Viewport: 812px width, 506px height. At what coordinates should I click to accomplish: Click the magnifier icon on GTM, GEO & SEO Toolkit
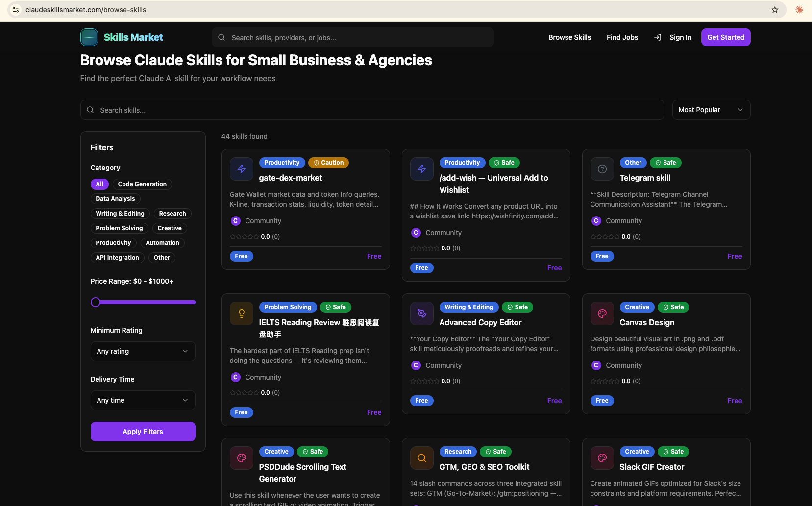pos(422,458)
